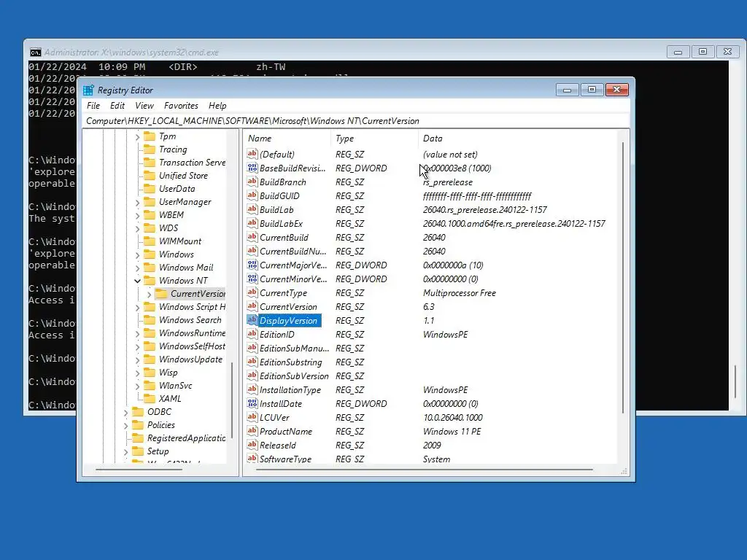
Task: Expand the Setup key
Action: pos(125,452)
